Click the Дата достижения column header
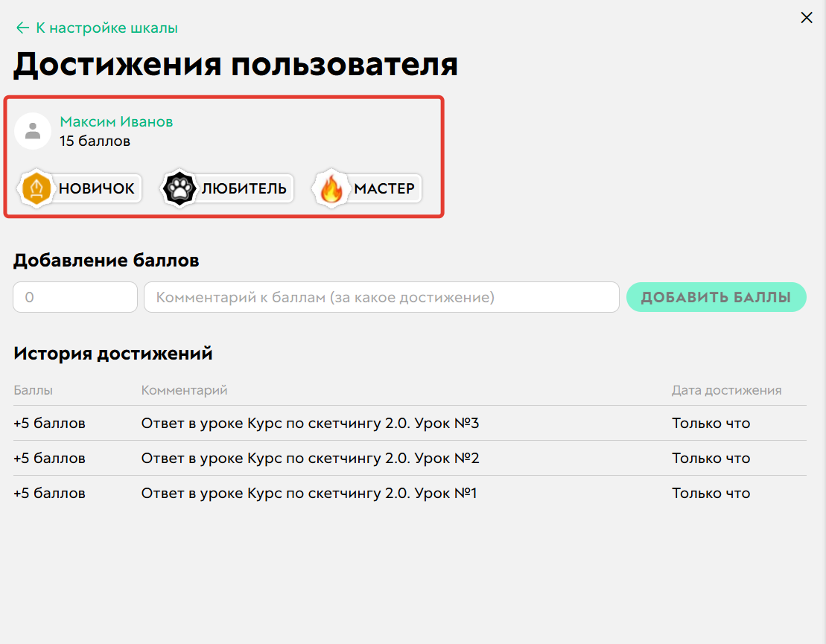The width and height of the screenshot is (826, 644). (x=726, y=390)
